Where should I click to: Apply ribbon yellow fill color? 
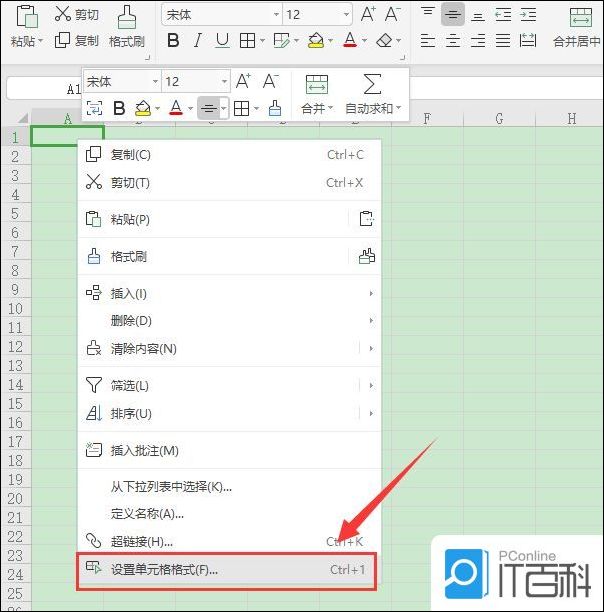point(316,40)
